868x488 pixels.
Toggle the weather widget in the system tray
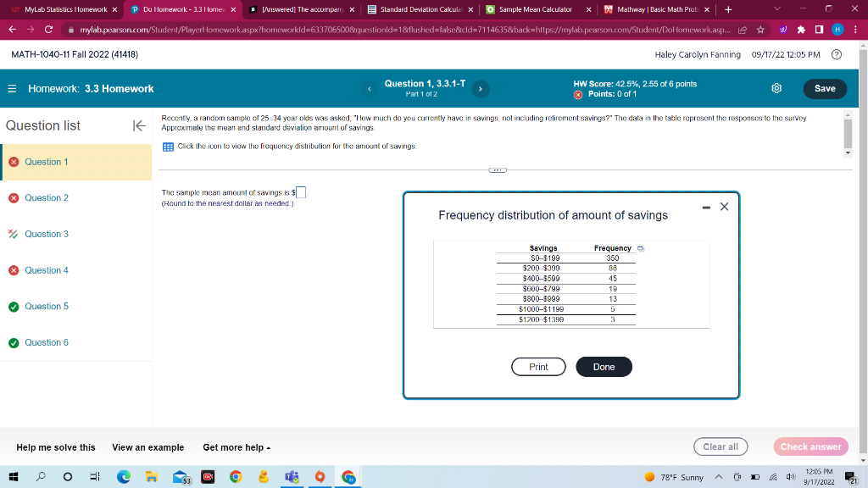tap(676, 477)
